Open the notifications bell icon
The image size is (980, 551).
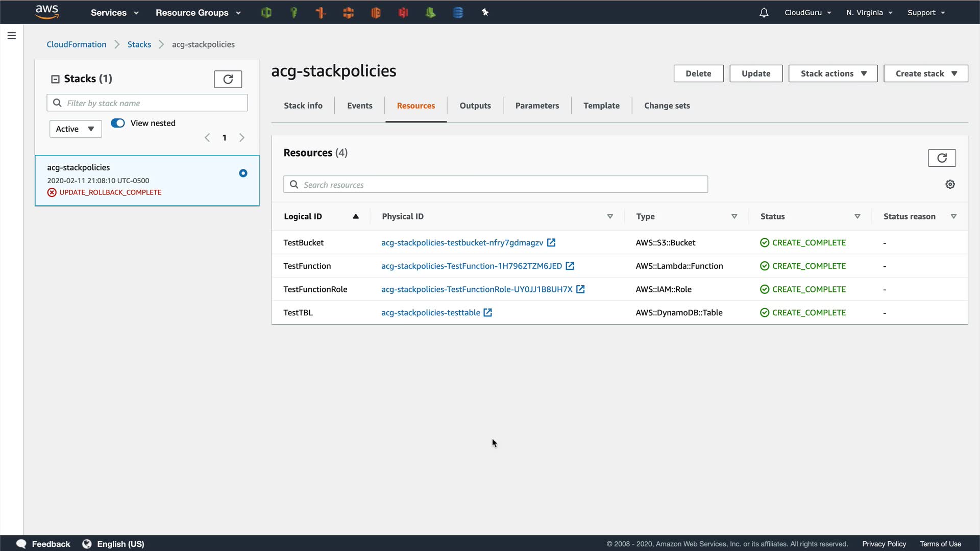[764, 13]
